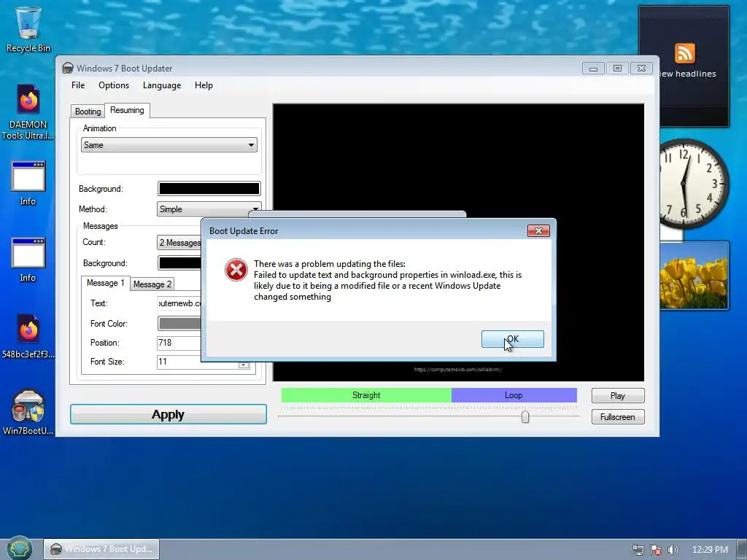Expand the Animation 'Same' dropdown
This screenshot has width=747, height=560.
pos(169,145)
